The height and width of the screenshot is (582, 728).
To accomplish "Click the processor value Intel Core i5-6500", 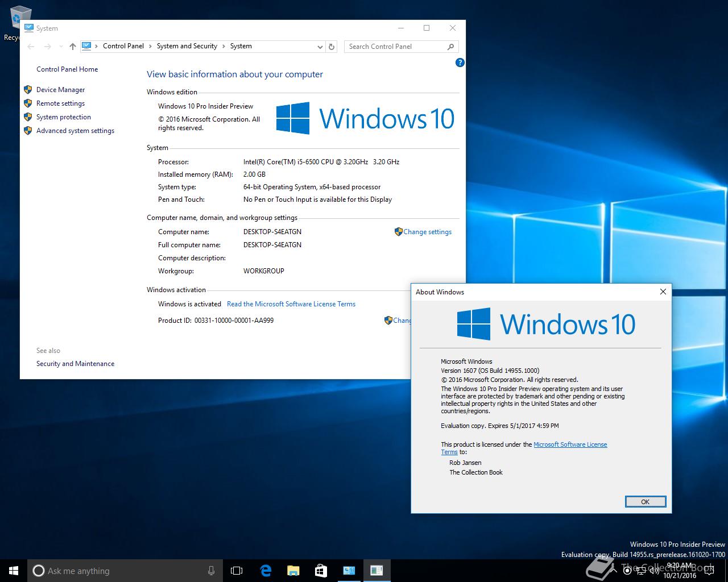I will [321, 162].
